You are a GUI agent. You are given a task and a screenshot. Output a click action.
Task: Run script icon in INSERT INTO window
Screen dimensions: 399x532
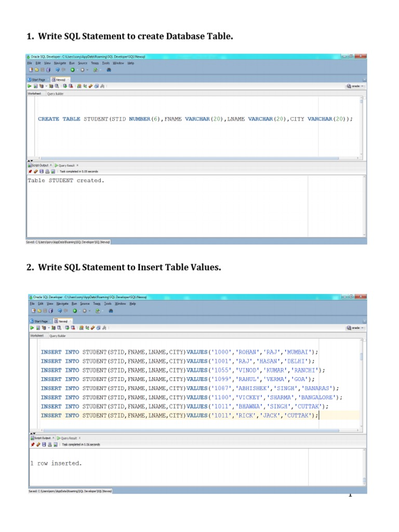(x=38, y=328)
